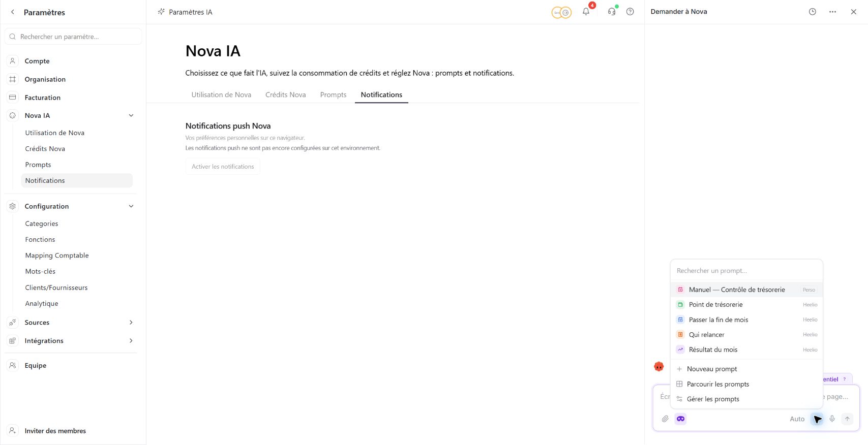Focus the Rechercher un paramètre search box
868x445 pixels.
coord(73,37)
